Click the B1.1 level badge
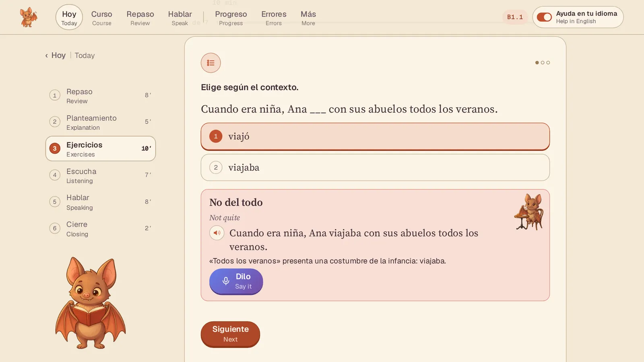Viewport: 644px width, 362px height. tap(515, 17)
